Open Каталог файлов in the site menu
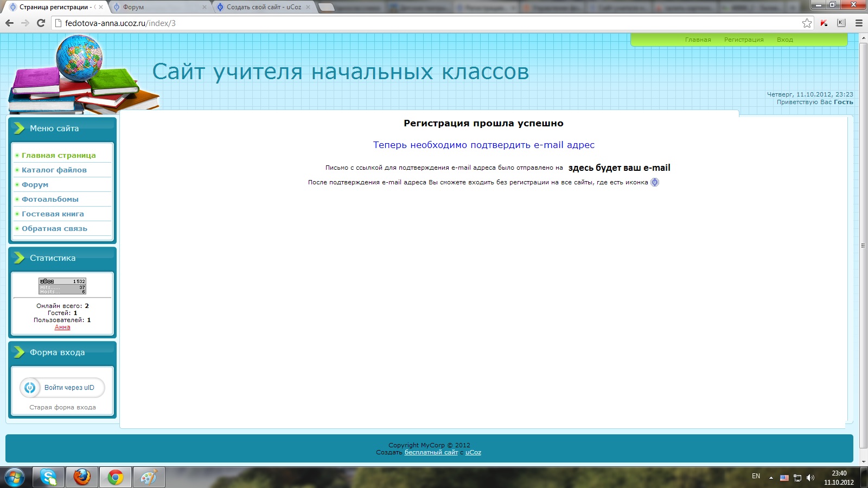The width and height of the screenshot is (868, 488). point(54,170)
